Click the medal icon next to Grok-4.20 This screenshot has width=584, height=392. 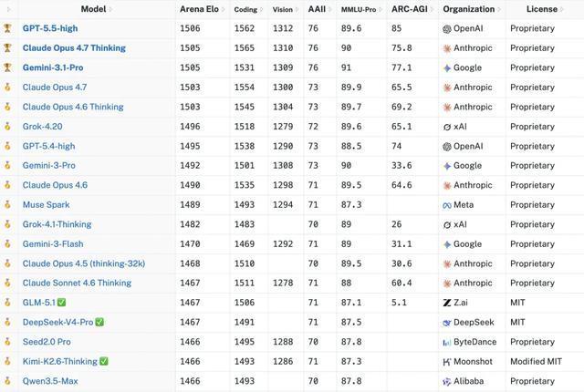coord(7,127)
